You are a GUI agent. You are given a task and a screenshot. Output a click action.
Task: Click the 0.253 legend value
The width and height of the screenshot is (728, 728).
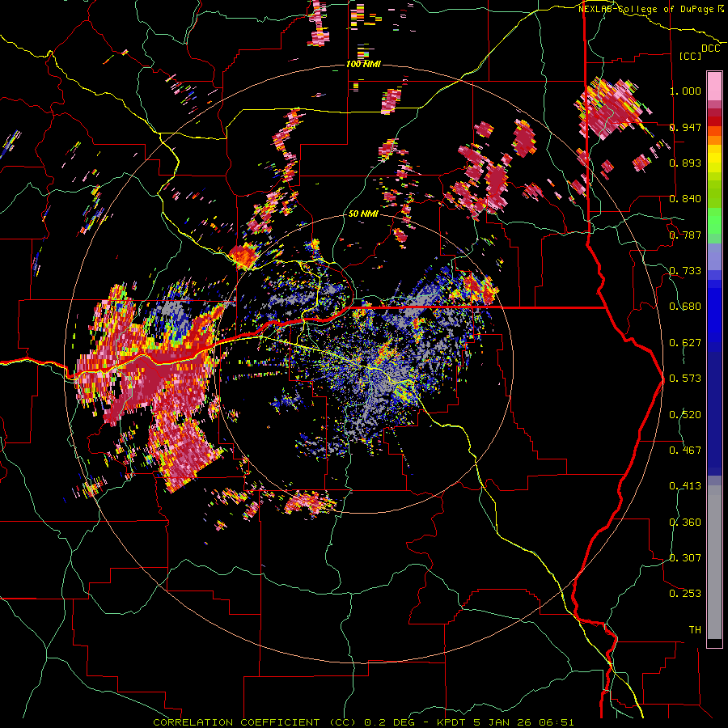click(685, 594)
